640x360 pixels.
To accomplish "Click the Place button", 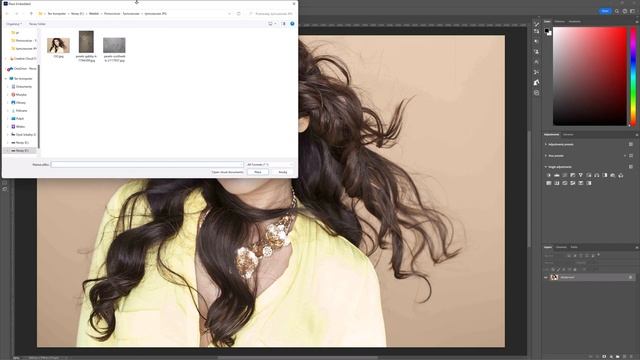I will (258, 172).
